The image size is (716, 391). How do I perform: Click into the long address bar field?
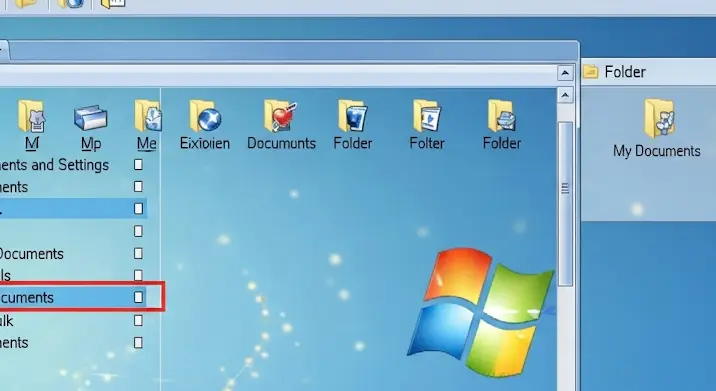278,74
